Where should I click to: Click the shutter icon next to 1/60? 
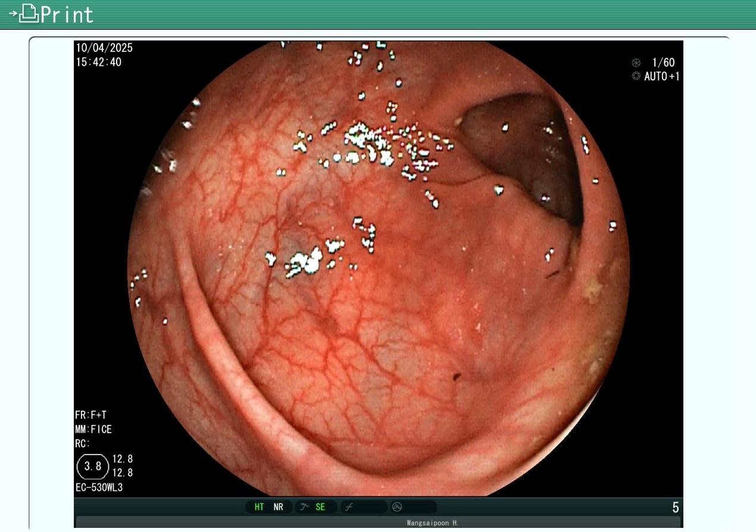636,62
